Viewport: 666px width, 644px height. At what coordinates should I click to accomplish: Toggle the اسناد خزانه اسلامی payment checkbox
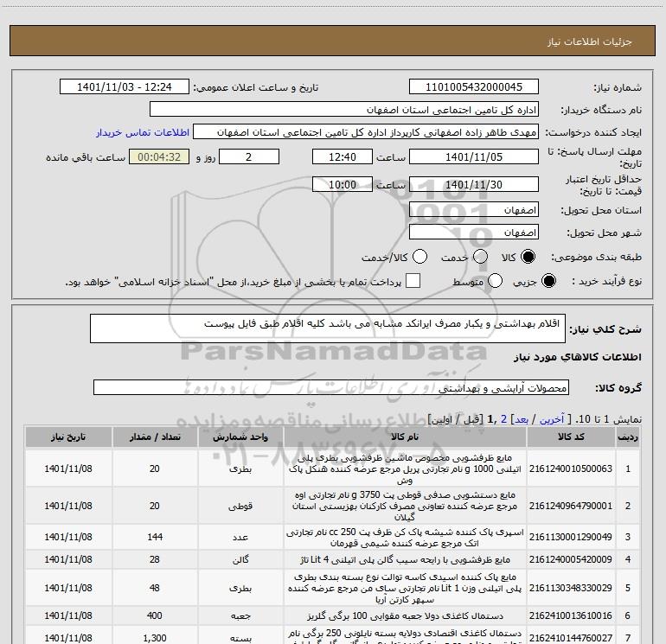[x=413, y=281]
